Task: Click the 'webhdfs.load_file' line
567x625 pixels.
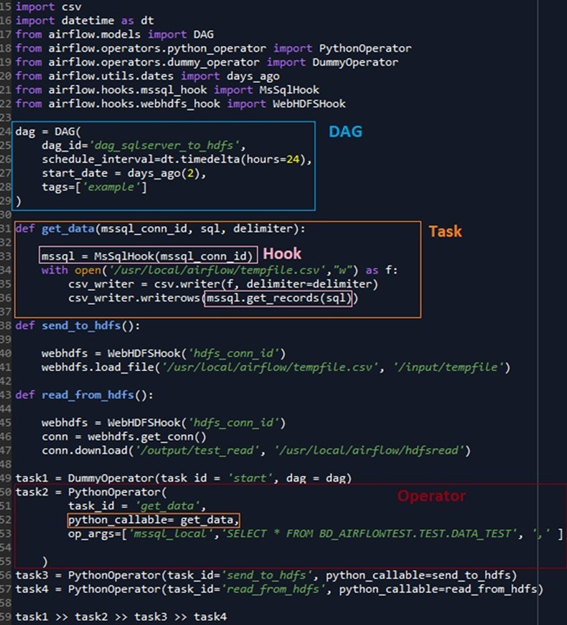Action: [276, 368]
